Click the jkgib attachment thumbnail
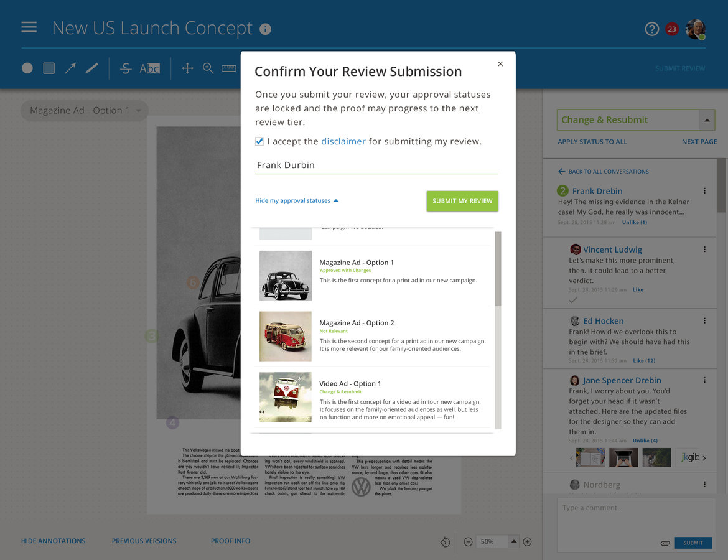 point(688,458)
